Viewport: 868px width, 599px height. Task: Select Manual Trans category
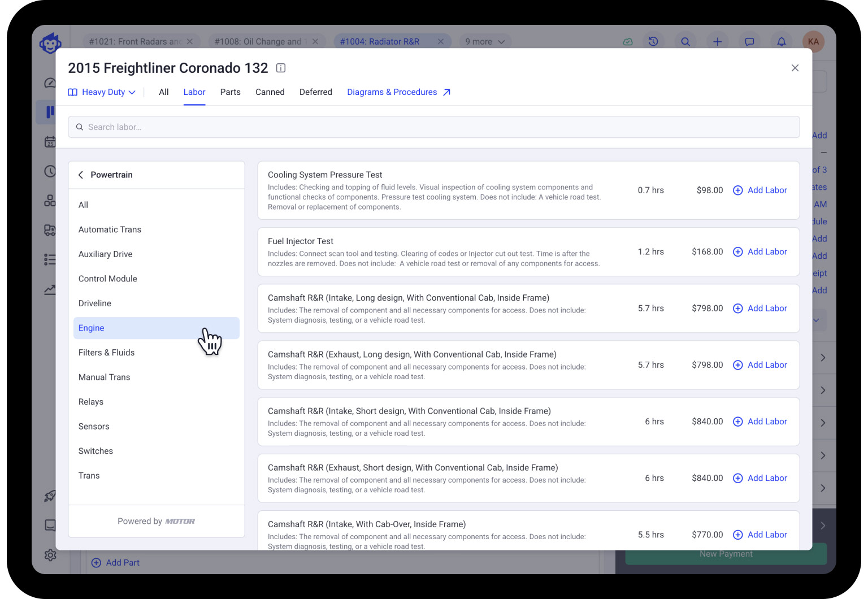[x=157, y=377]
